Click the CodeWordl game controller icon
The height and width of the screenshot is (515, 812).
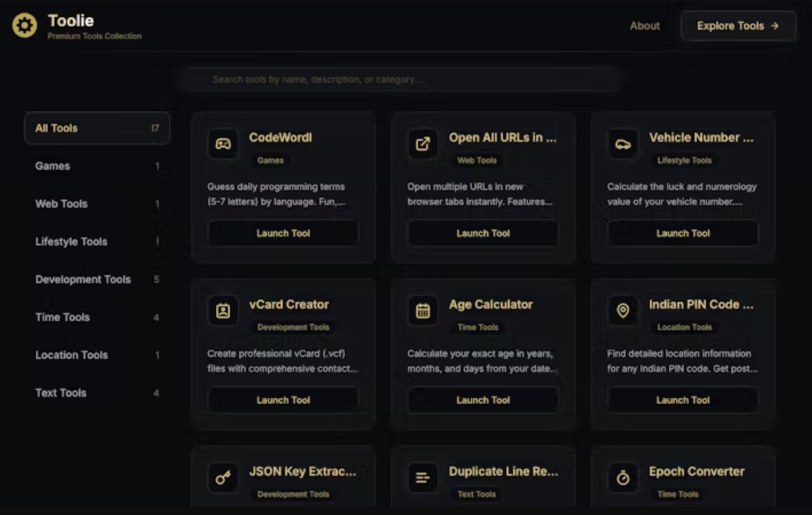click(223, 143)
